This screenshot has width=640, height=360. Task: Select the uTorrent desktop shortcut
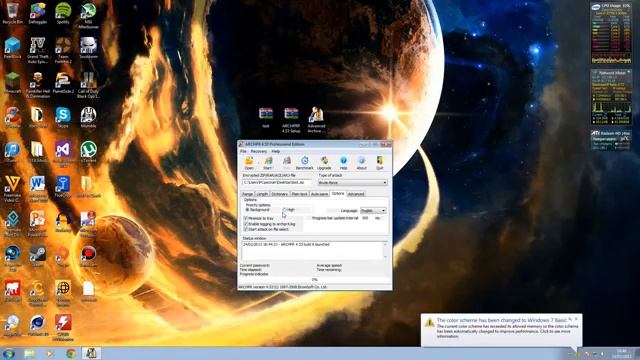pyautogui.click(x=88, y=152)
